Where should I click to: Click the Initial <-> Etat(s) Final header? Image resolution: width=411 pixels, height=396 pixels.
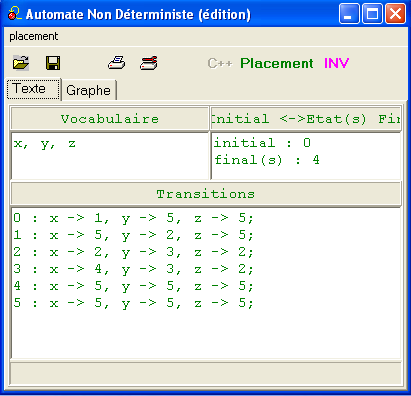(306, 119)
